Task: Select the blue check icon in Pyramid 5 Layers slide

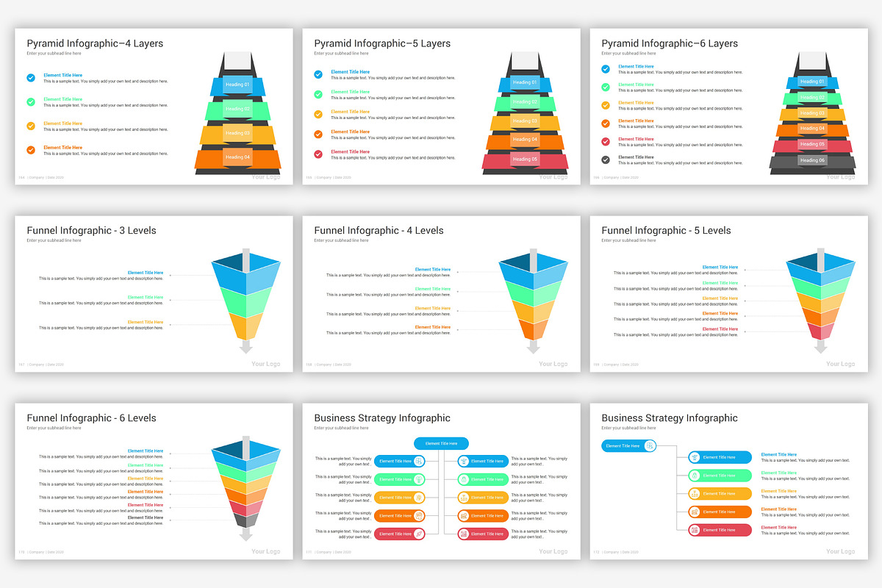Action: coord(318,74)
